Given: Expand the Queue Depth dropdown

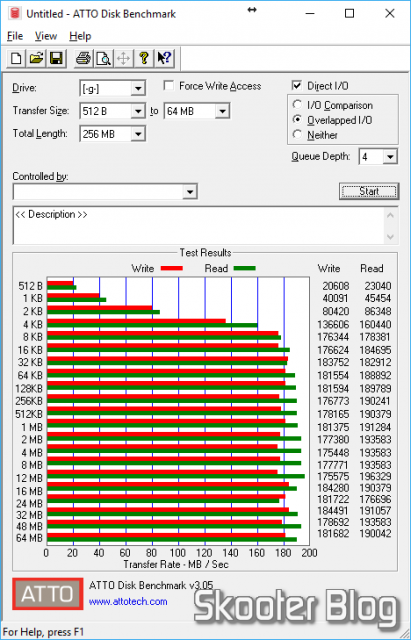Looking at the screenshot, I should pyautogui.click(x=390, y=157).
